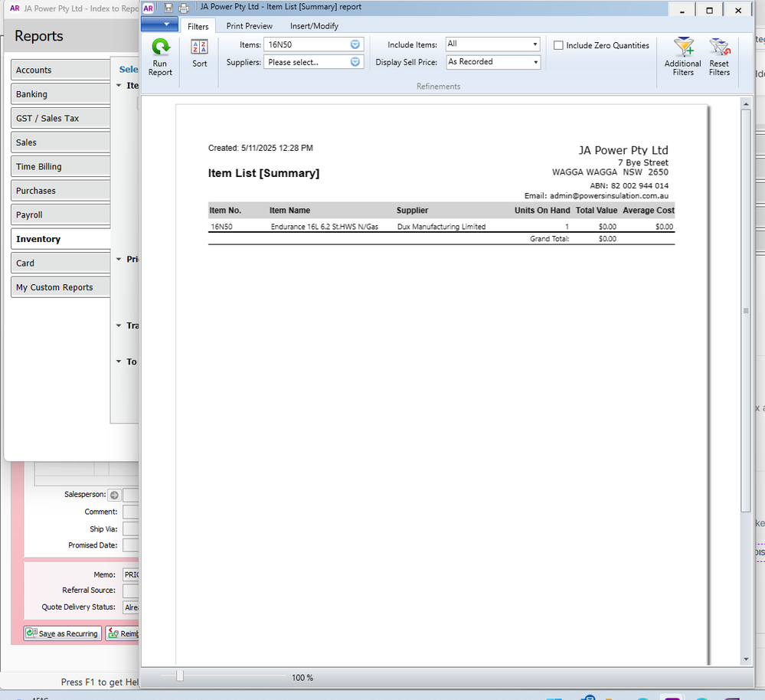Expand the Display Sell Price dropdown
Viewport: 765px width, 700px height.
534,62
